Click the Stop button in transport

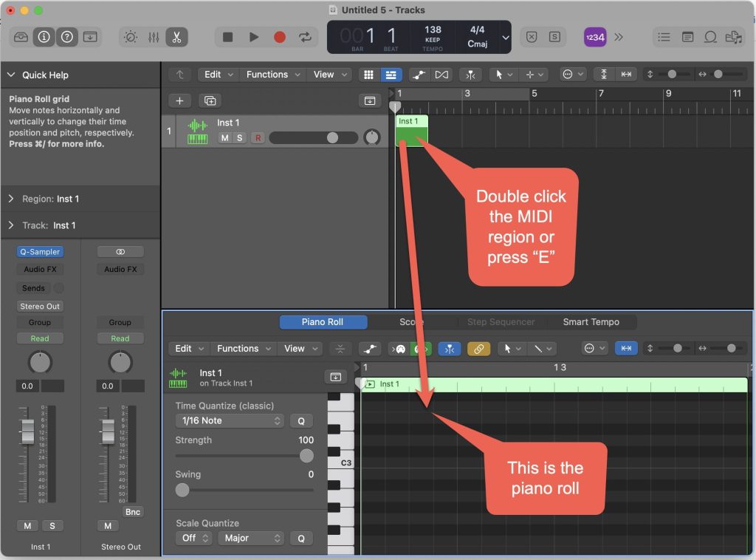point(227,37)
